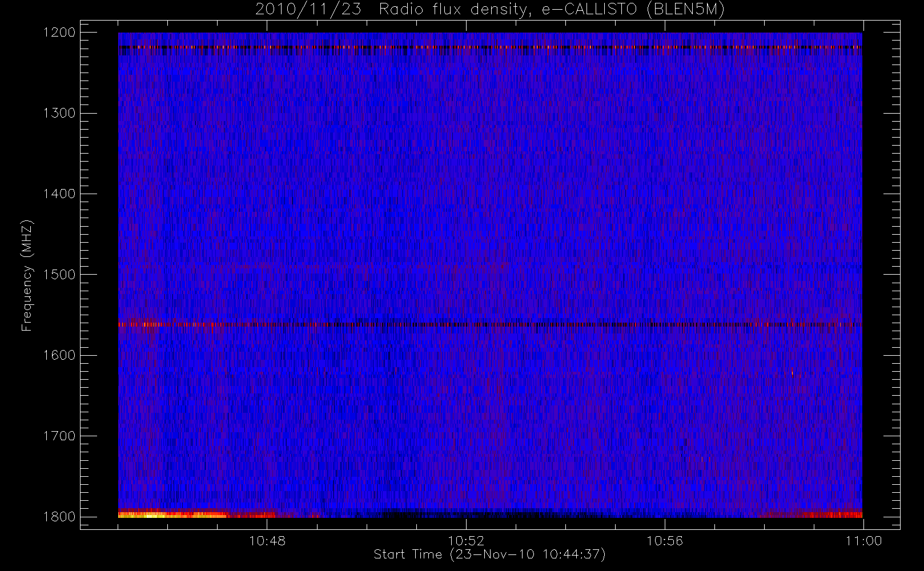Viewport: 924px width, 571px height.
Task: Select the 1200 frequency axis label
Action: click(x=59, y=33)
